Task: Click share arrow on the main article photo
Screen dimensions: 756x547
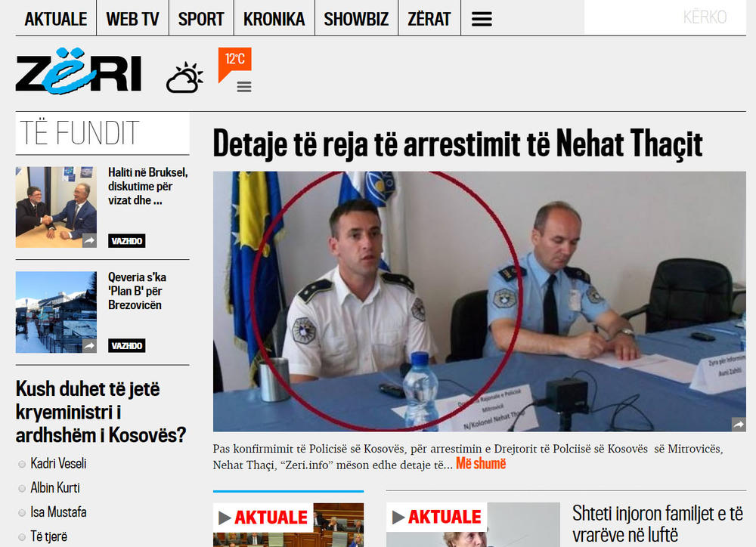Action: [x=739, y=424]
